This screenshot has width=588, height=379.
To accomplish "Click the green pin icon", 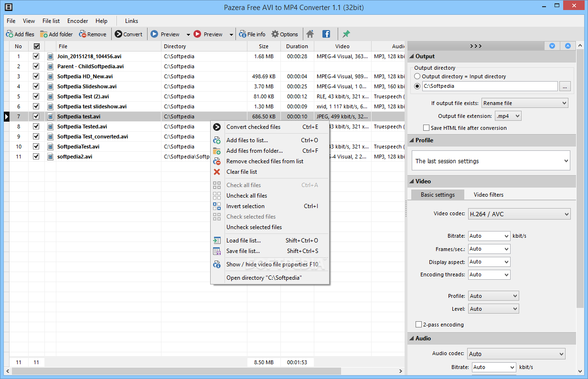I will click(346, 34).
